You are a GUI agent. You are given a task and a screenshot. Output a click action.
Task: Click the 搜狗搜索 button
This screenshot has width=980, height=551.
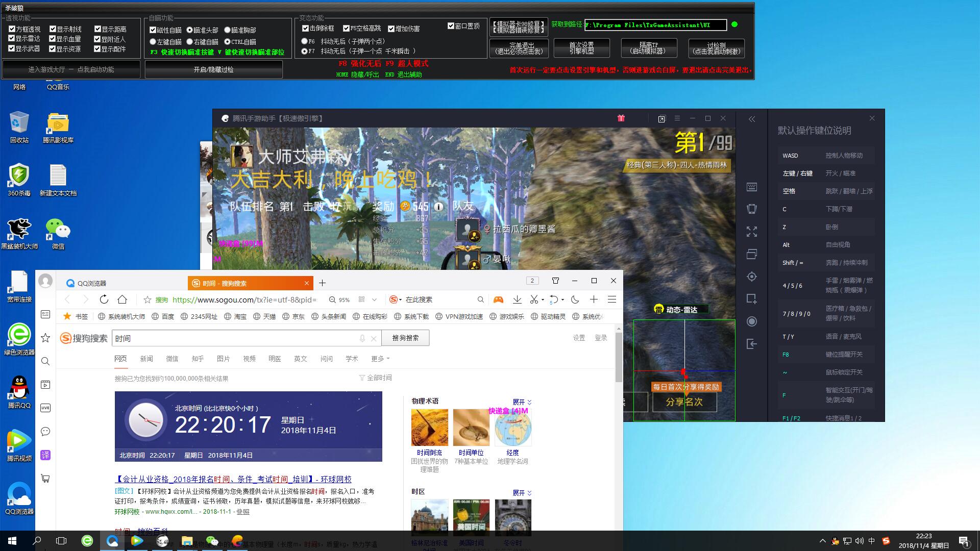coord(405,338)
